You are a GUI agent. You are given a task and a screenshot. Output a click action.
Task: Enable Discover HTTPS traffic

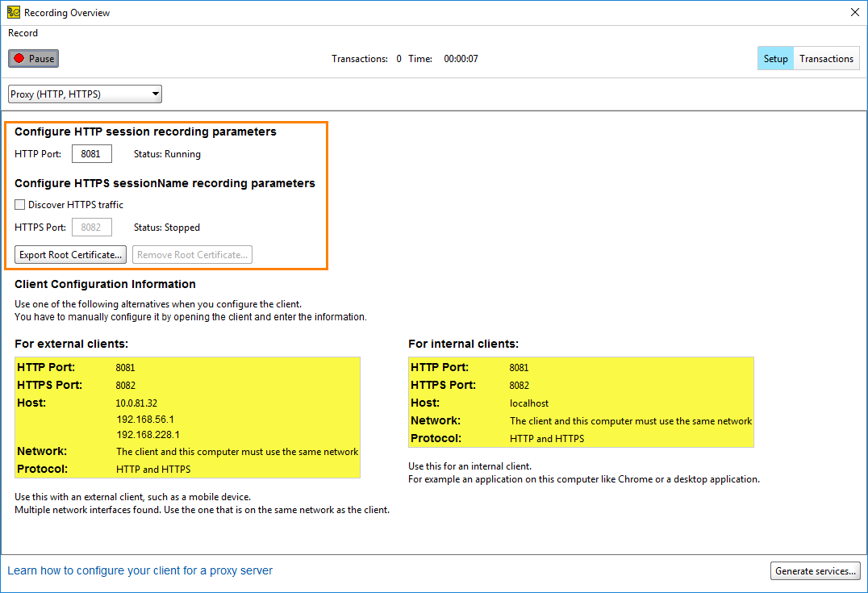click(19, 204)
